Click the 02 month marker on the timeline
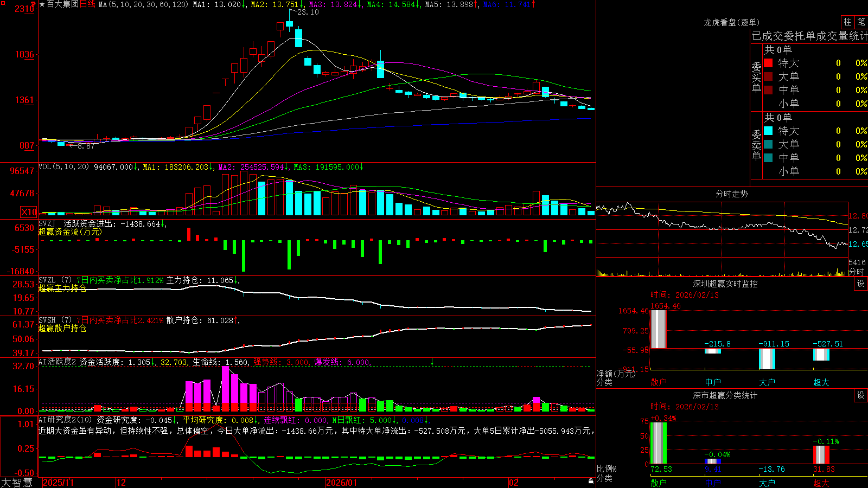Image resolution: width=868 pixels, height=488 pixels. (513, 483)
